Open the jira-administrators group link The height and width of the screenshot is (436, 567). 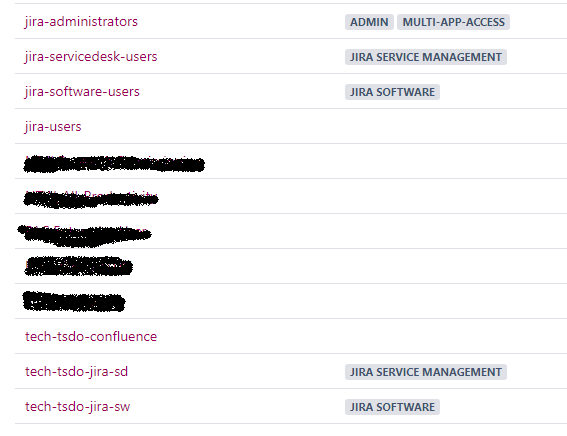click(81, 22)
